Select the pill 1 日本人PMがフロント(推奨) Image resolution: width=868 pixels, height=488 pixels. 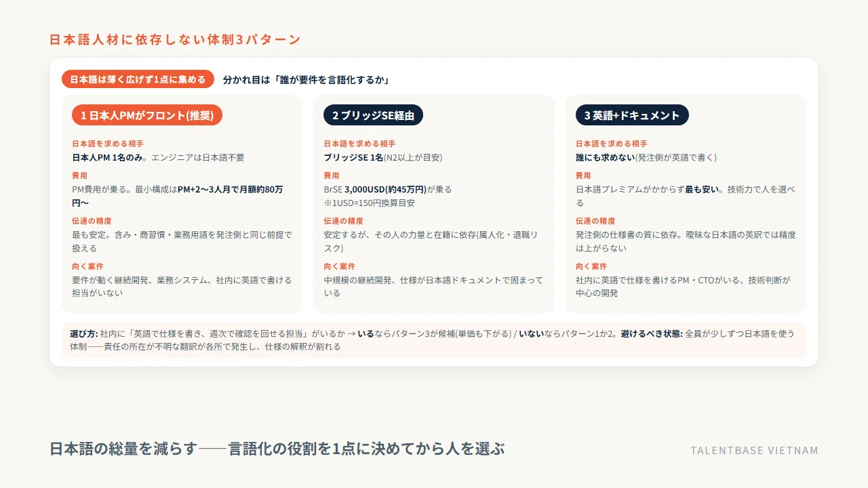pyautogui.click(x=147, y=115)
